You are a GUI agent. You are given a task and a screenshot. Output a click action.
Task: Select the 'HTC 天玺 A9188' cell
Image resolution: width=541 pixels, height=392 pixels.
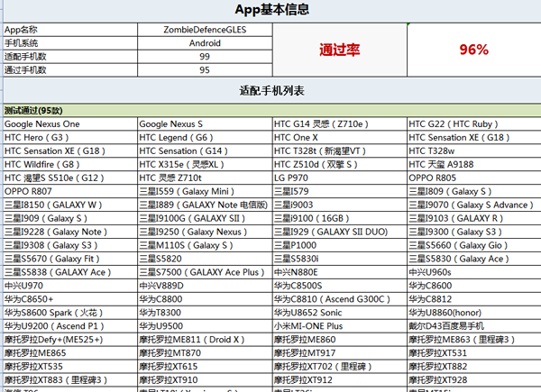[474, 164]
